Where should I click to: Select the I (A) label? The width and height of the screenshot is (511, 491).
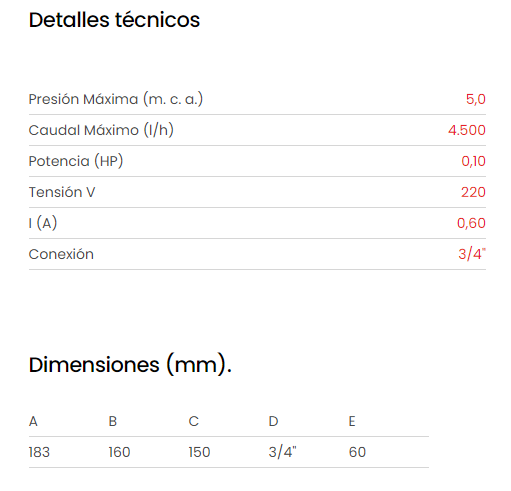[43, 223]
